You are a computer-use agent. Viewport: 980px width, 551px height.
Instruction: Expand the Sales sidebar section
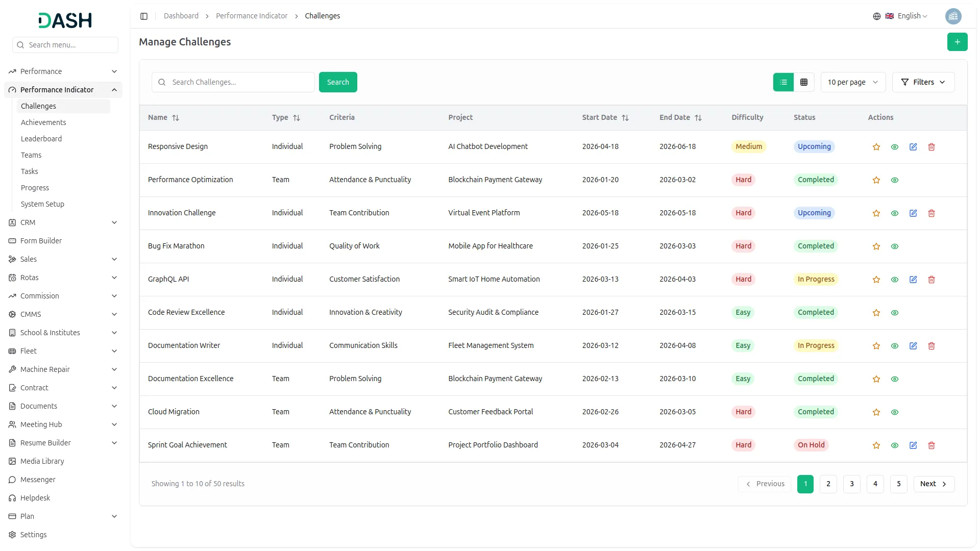pos(63,259)
